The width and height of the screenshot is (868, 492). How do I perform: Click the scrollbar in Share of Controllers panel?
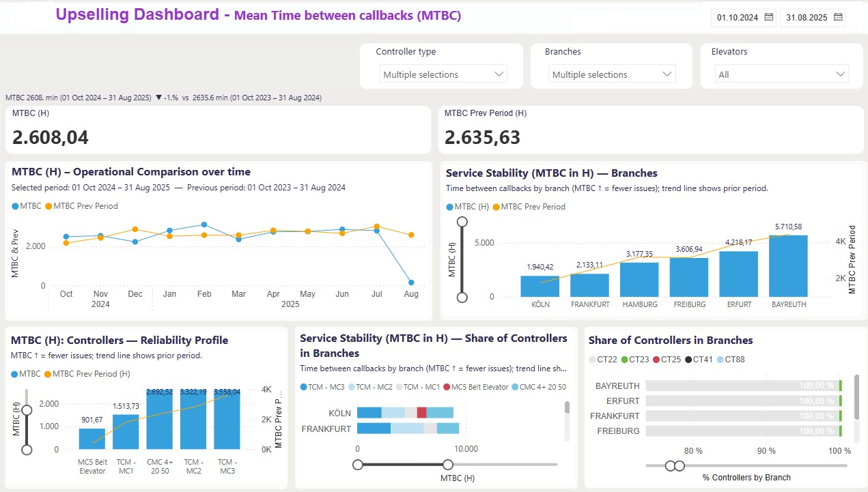coord(856,397)
